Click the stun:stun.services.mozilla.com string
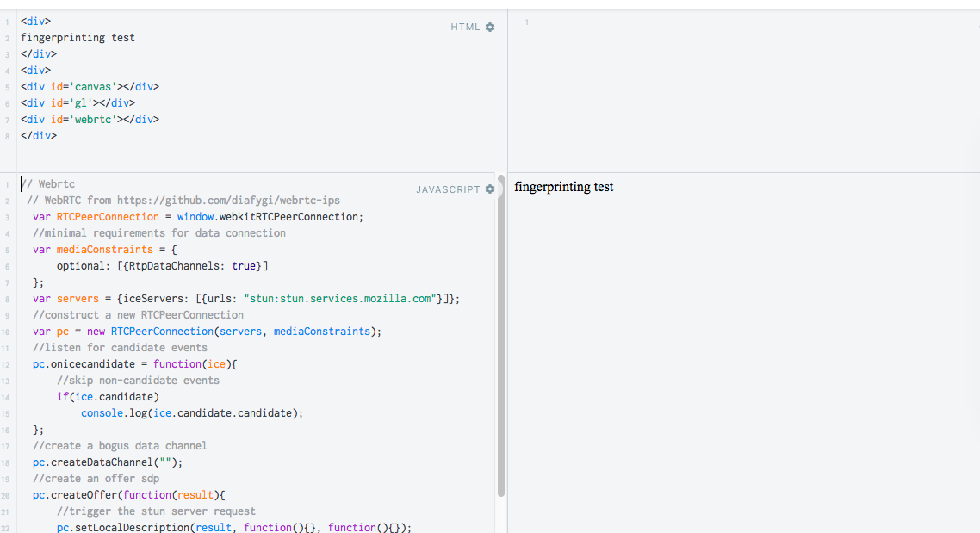 (x=340, y=299)
